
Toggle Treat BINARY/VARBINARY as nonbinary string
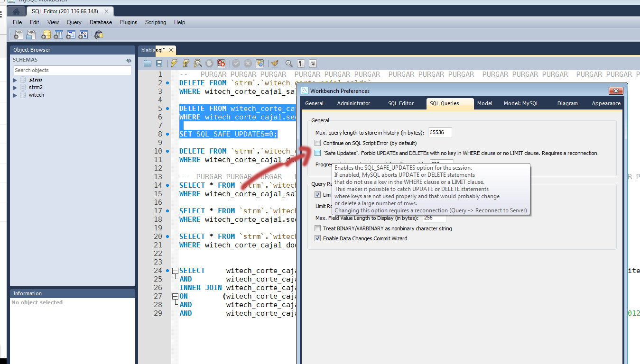318,228
